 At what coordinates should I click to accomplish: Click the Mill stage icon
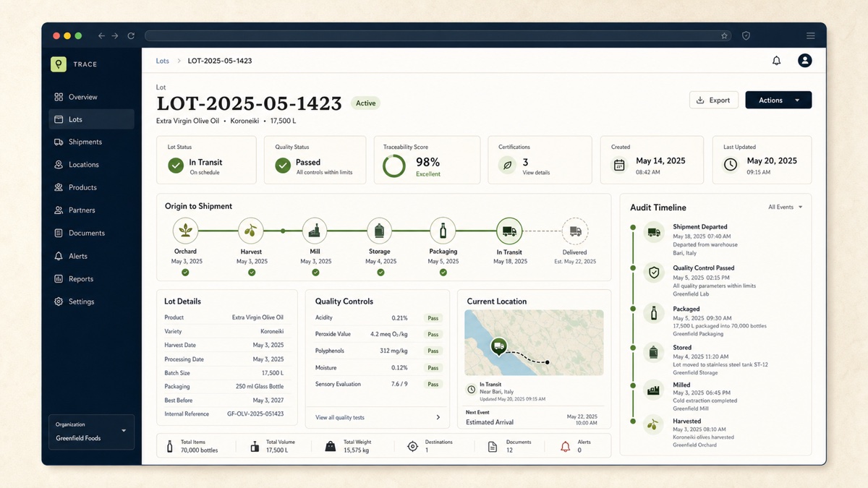(315, 231)
